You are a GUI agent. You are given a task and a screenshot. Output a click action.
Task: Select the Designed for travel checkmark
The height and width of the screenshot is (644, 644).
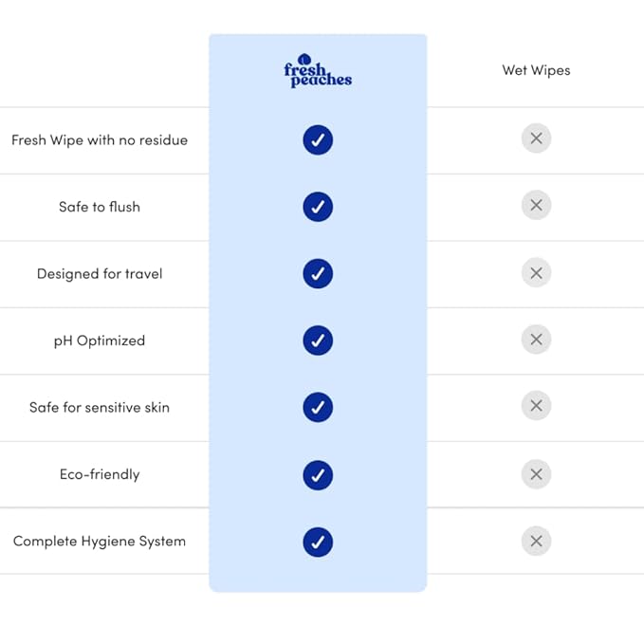pos(318,274)
